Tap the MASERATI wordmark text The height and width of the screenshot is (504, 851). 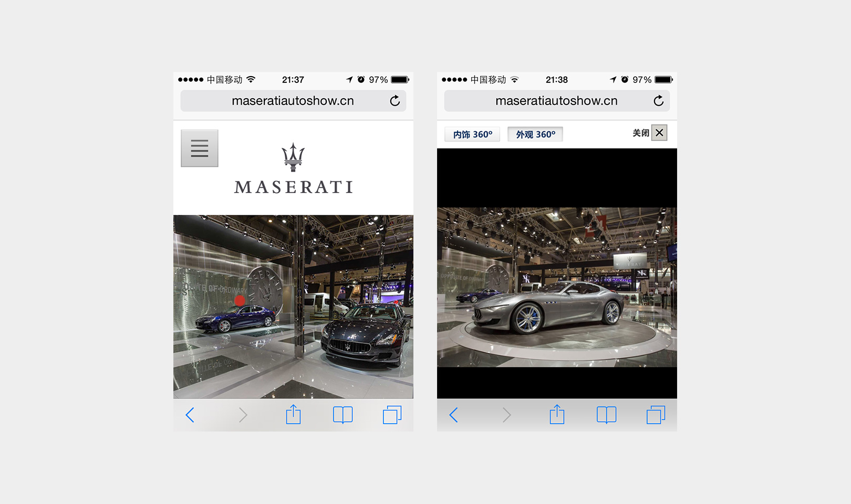point(294,187)
